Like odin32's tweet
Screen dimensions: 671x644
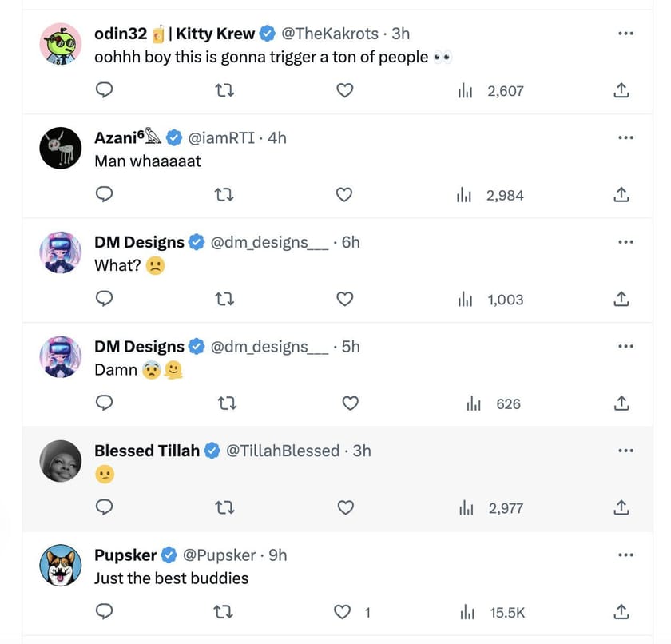(x=344, y=91)
